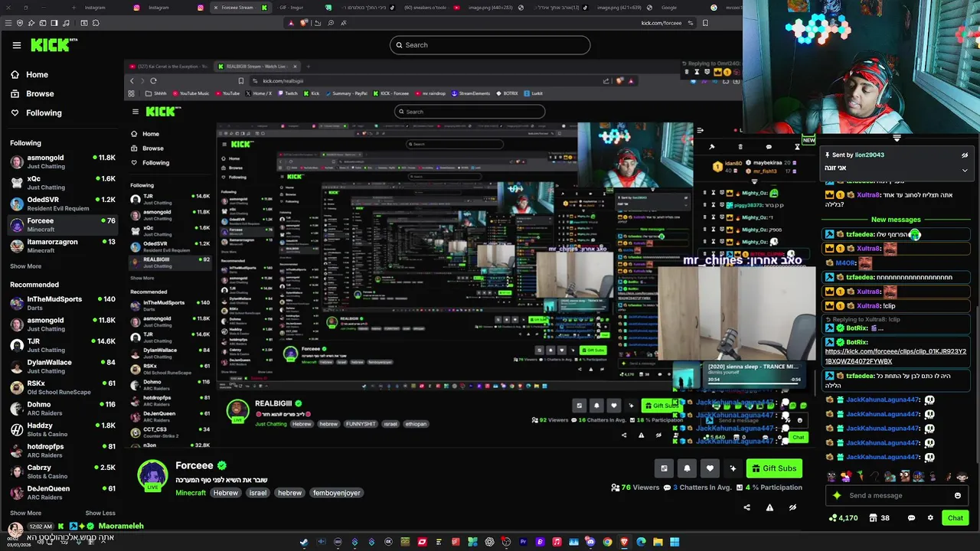Open DylanWallace recommended channel
This screenshot has width=980, height=551.
[61, 366]
